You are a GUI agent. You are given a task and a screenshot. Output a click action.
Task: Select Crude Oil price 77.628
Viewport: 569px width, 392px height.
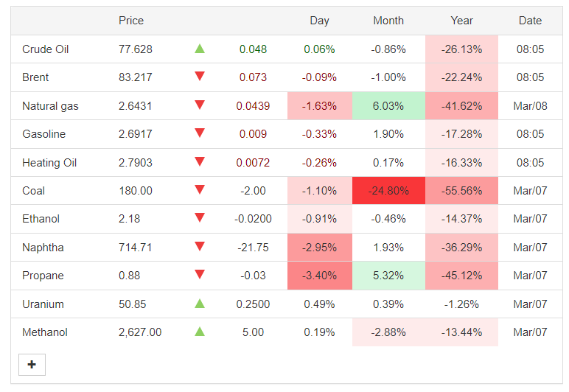(x=136, y=49)
